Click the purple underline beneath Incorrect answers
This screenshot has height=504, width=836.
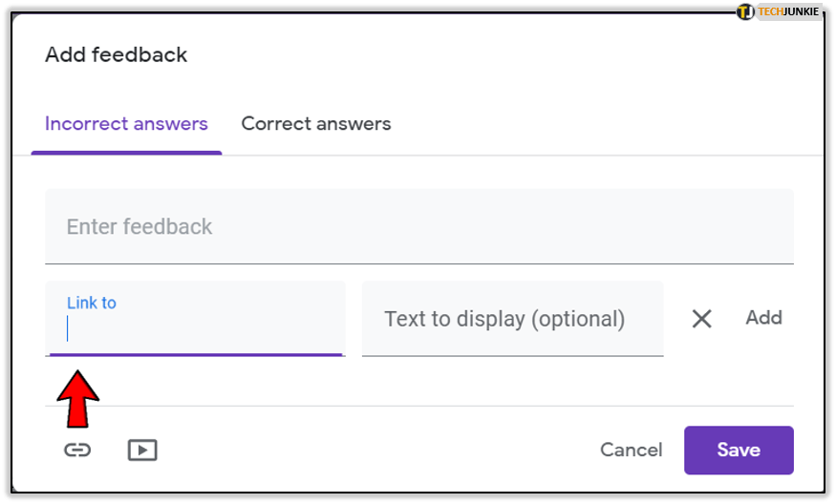pos(126,152)
